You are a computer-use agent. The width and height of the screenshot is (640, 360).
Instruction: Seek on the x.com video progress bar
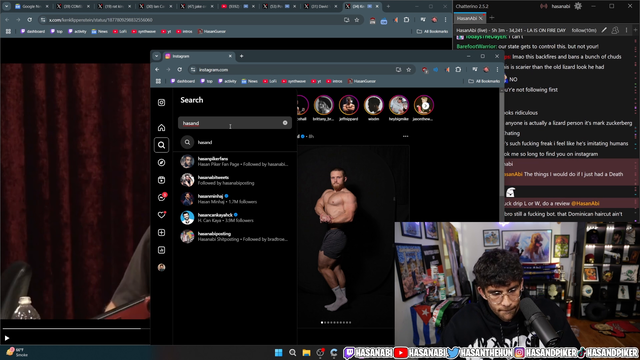[x=76, y=328]
